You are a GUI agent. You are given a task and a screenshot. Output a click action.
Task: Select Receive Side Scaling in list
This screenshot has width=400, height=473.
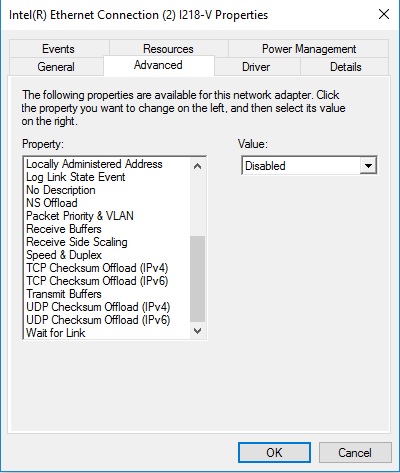(x=77, y=242)
